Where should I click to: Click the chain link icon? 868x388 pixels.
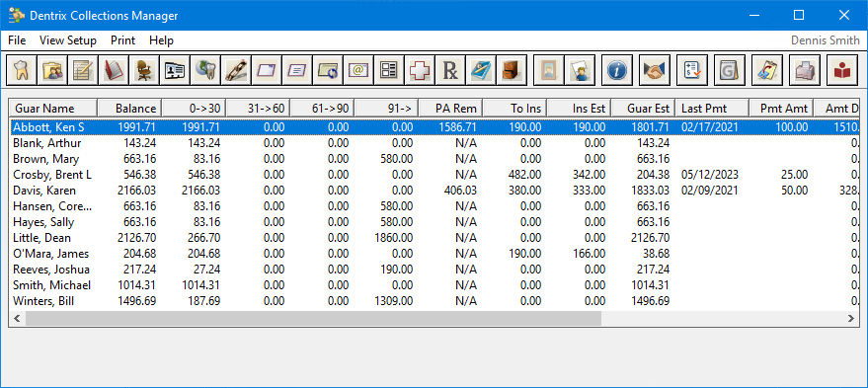[236, 70]
